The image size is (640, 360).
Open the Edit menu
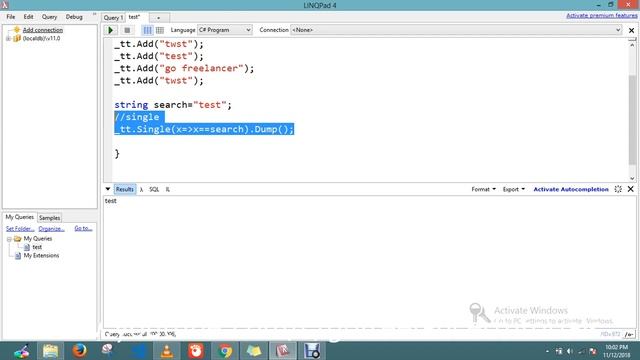pyautogui.click(x=28, y=17)
